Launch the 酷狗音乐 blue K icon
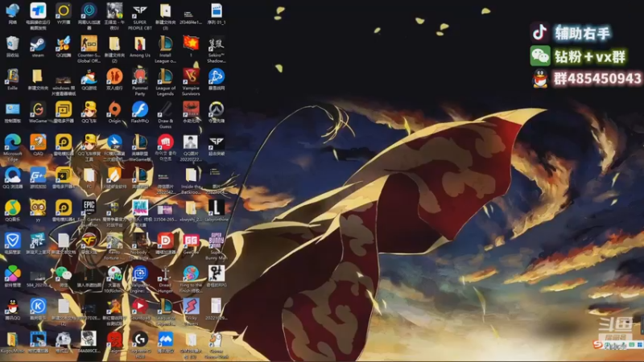Image resolution: width=644 pixels, height=362 pixels. (38, 307)
